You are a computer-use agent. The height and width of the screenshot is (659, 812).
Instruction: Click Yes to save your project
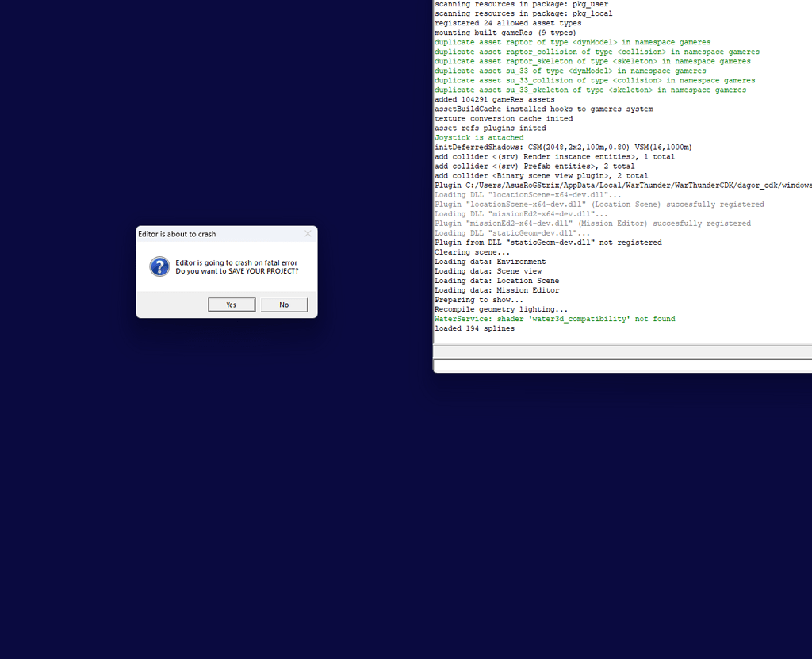click(x=231, y=305)
